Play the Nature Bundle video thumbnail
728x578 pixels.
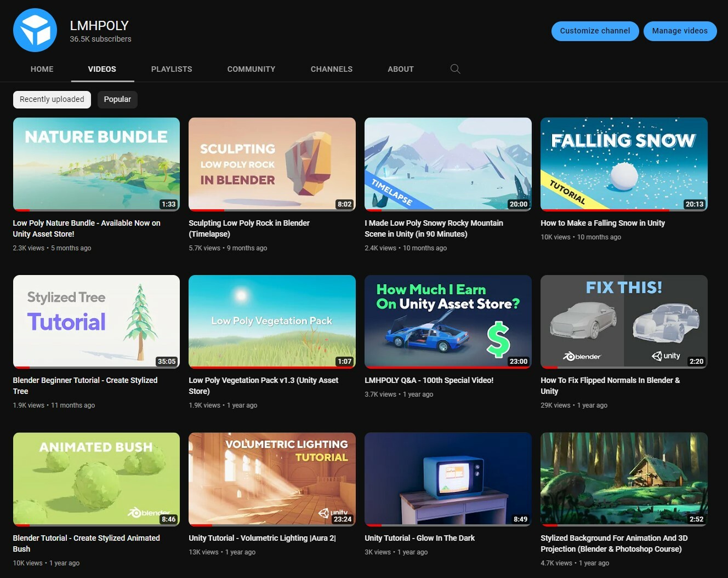pos(96,164)
